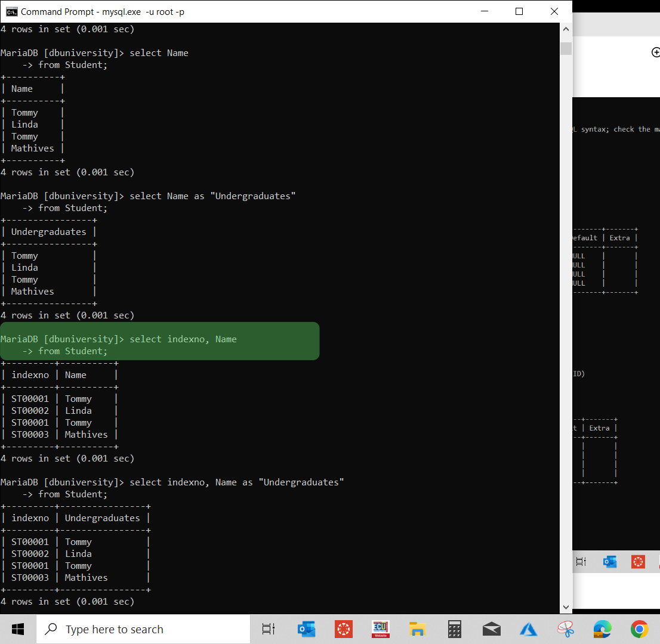
Task: Select the highlighted 'select indexno, Name' query
Action: pos(160,340)
